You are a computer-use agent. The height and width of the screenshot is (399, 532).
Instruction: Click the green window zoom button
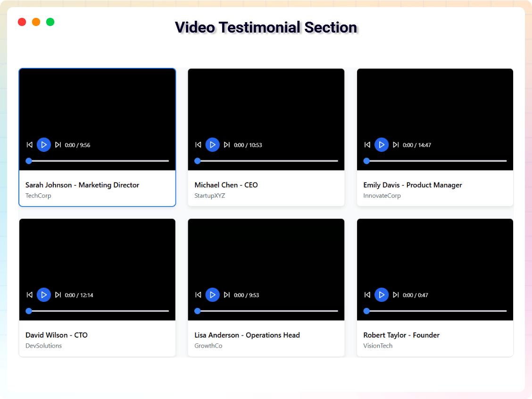(50, 22)
